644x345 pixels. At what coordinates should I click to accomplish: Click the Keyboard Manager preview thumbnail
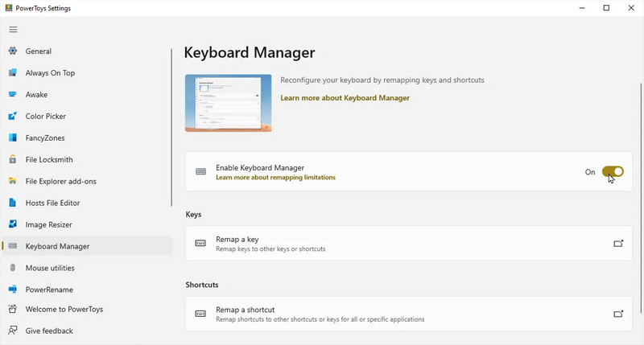point(229,103)
